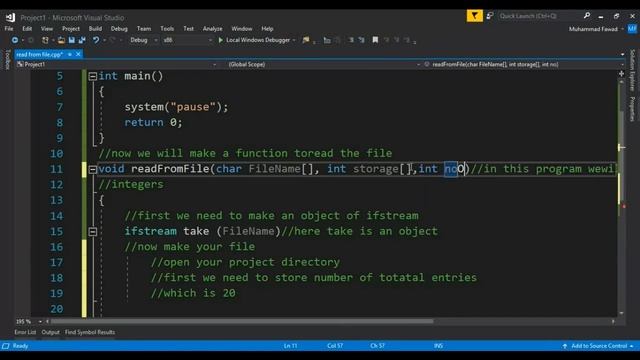This screenshot has width=640, height=360.
Task: Open the Test menu
Action: (188, 29)
